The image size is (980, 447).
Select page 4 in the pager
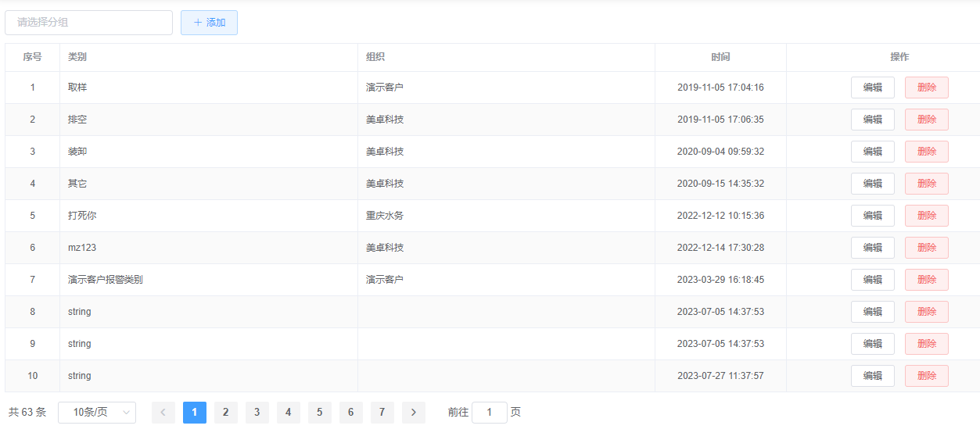(x=288, y=413)
